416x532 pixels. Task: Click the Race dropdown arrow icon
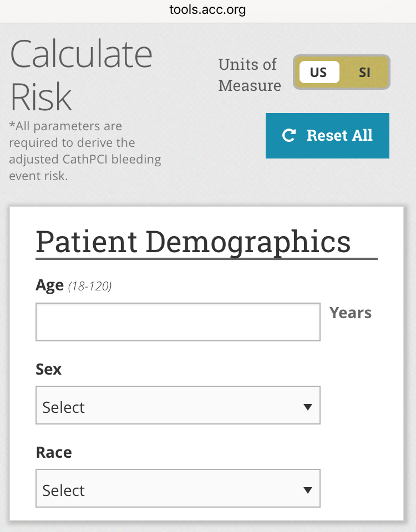[x=308, y=490]
